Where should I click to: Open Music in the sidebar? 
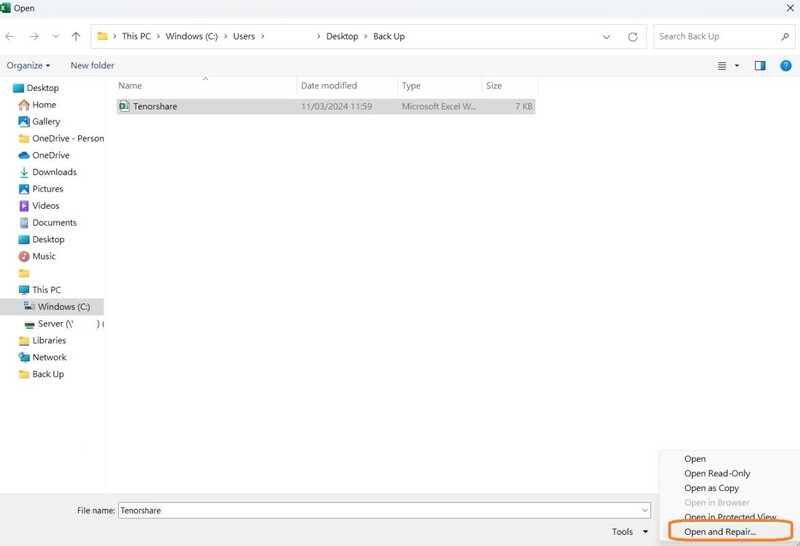click(37, 256)
